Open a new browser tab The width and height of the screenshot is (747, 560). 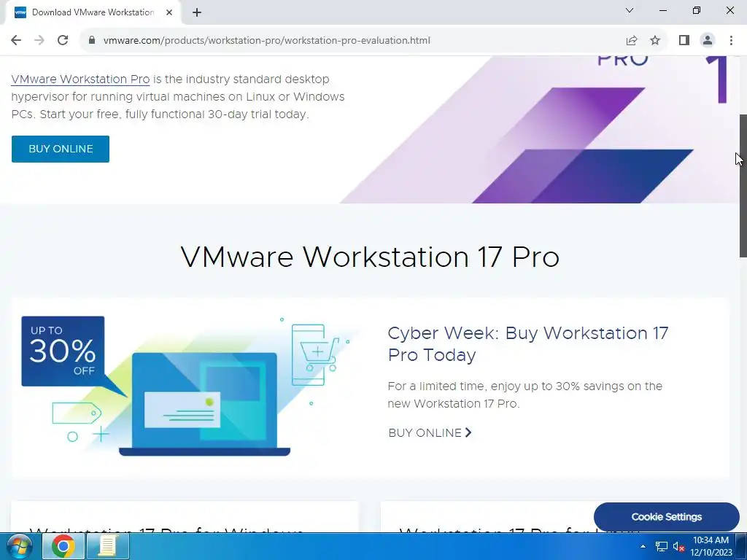197,13
